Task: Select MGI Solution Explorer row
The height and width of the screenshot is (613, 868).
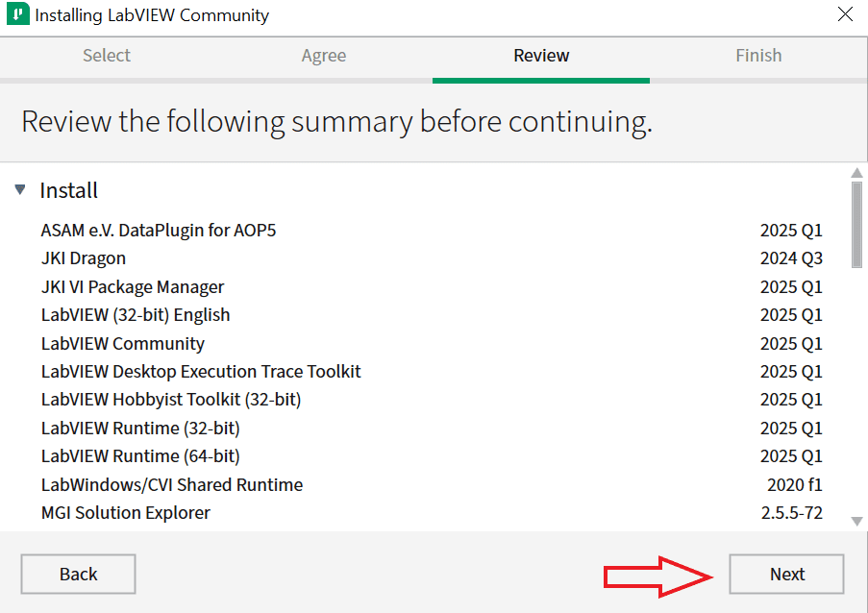Action: point(126,513)
